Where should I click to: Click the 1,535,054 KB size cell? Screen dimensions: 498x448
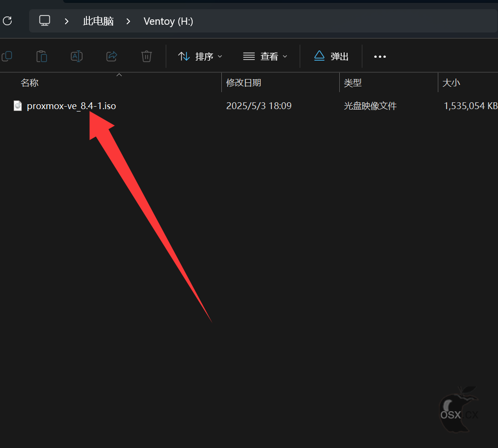(470, 106)
